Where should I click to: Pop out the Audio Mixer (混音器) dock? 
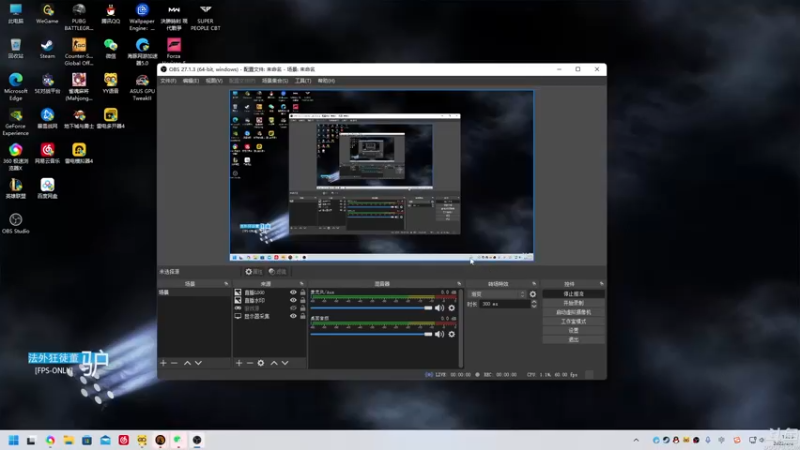pyautogui.click(x=459, y=284)
